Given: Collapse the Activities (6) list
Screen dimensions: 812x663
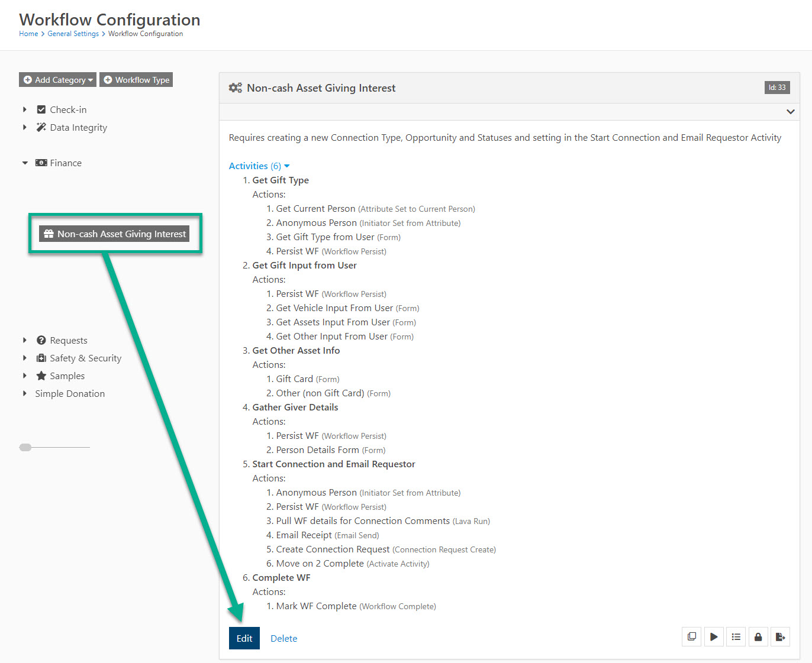Looking at the screenshot, I should (259, 166).
